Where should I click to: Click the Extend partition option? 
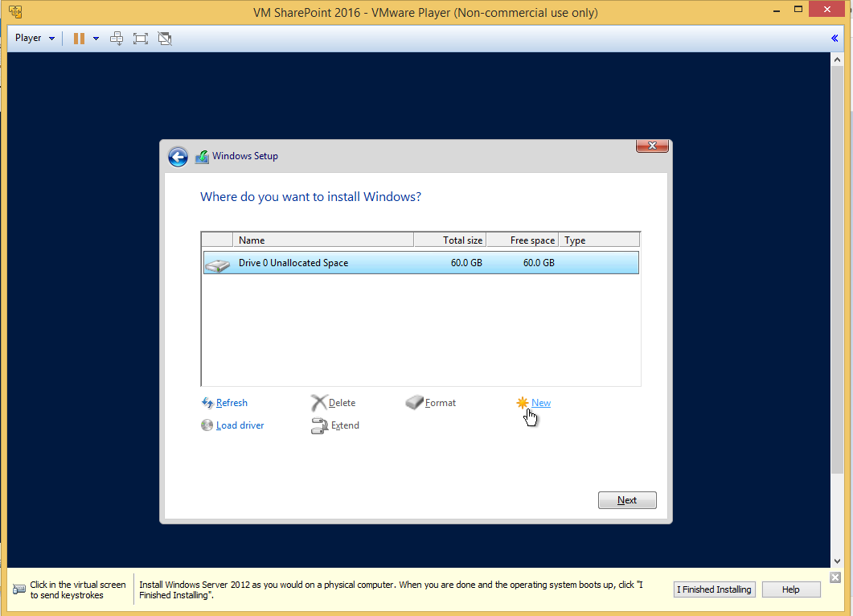point(345,425)
